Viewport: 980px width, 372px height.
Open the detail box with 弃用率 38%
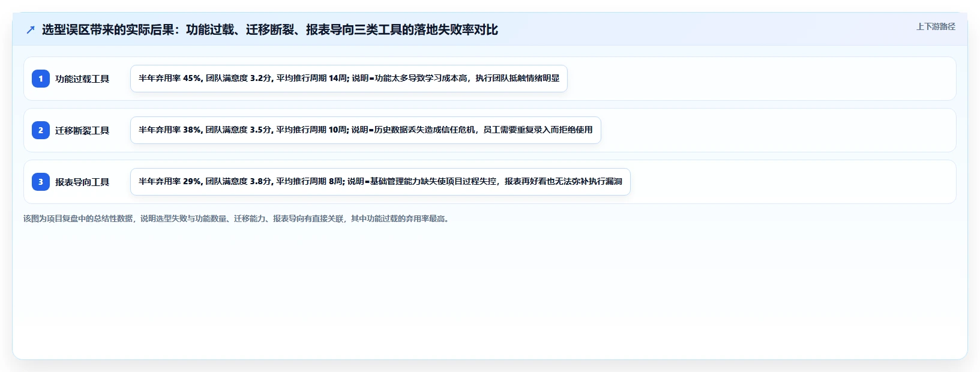pyautogui.click(x=365, y=130)
